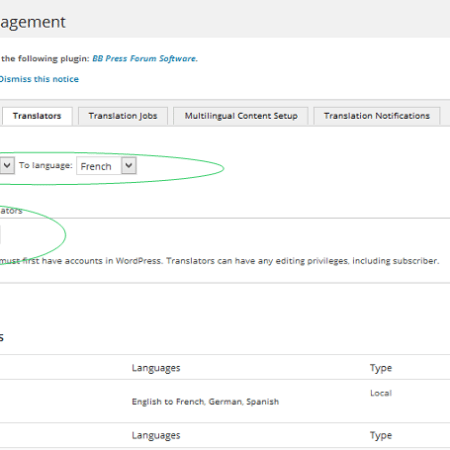Click the lower Type column header

[381, 435]
